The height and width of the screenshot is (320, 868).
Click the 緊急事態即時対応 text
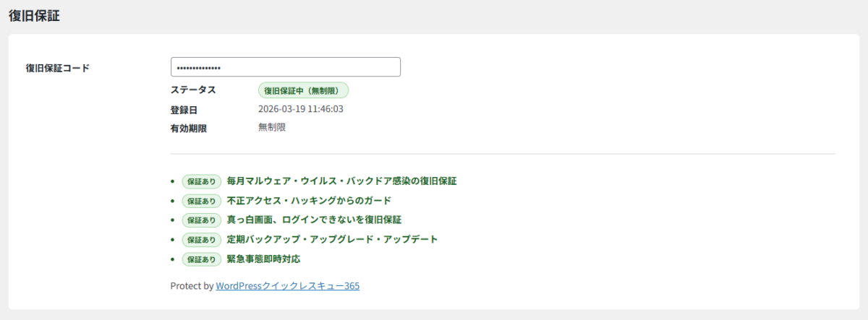(x=263, y=259)
